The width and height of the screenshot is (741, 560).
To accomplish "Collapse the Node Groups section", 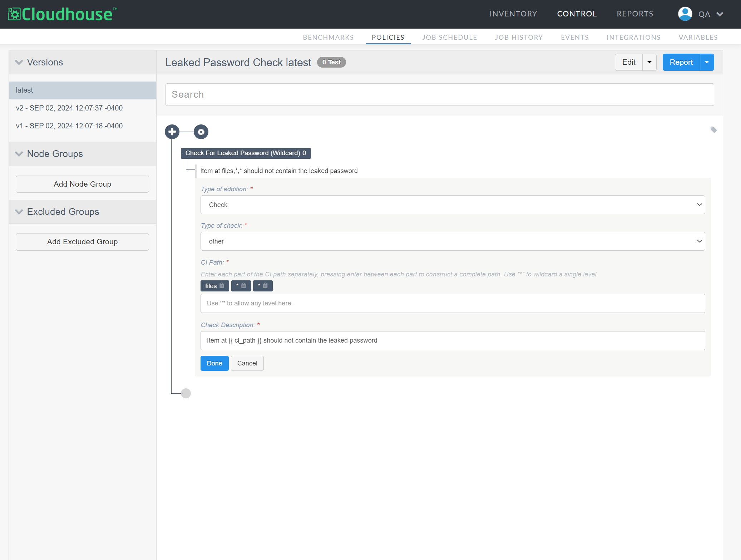I will (19, 154).
